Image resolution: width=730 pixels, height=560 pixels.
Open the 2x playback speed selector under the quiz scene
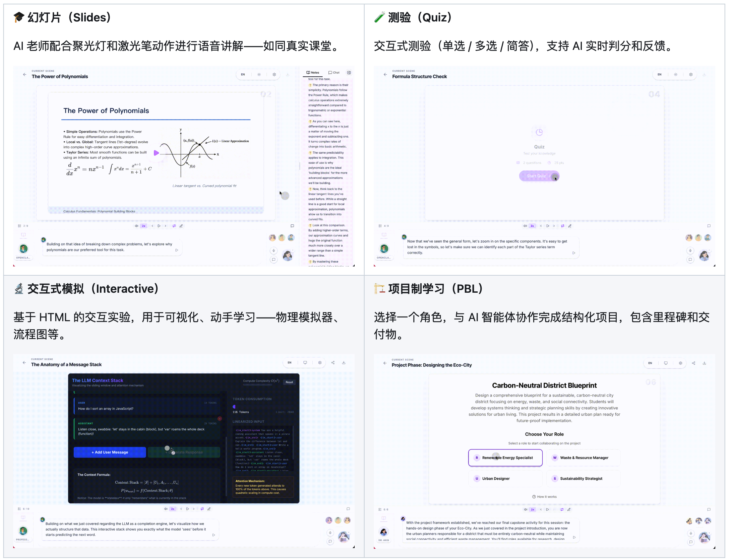[532, 226]
